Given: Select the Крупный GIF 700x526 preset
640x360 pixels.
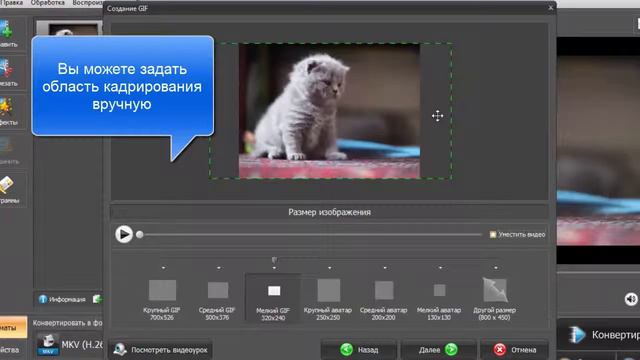Looking at the screenshot, I should (x=162, y=299).
